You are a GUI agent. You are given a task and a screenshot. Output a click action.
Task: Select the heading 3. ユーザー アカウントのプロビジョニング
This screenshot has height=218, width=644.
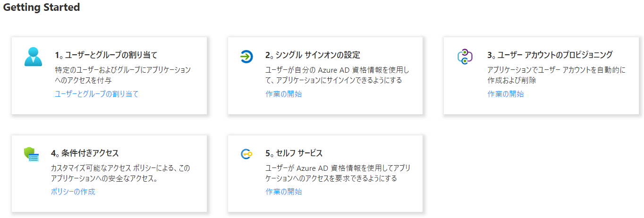point(550,55)
